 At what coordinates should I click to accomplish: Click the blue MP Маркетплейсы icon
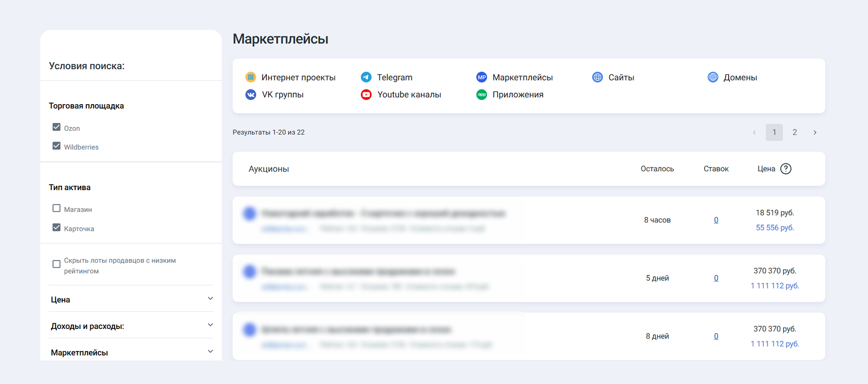[x=481, y=77]
